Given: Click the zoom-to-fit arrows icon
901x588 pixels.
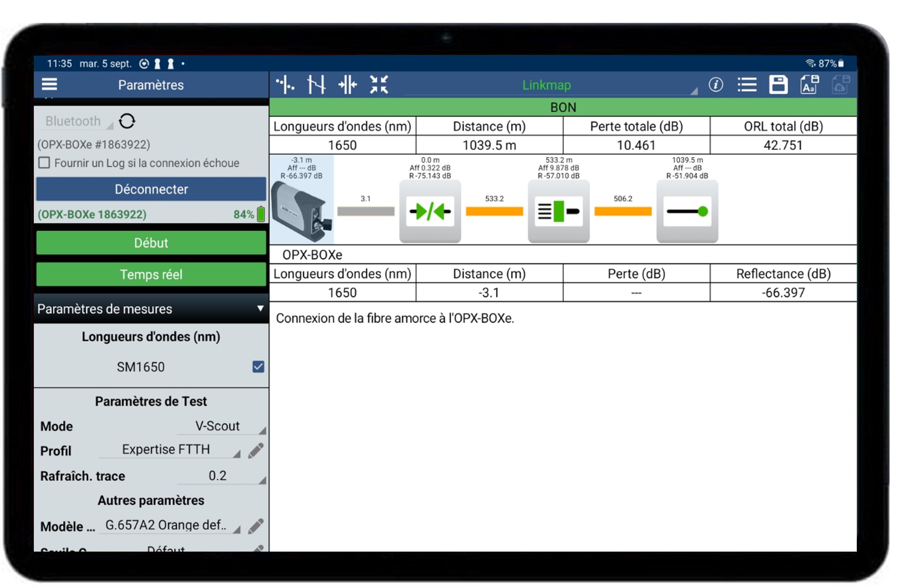Looking at the screenshot, I should point(379,84).
